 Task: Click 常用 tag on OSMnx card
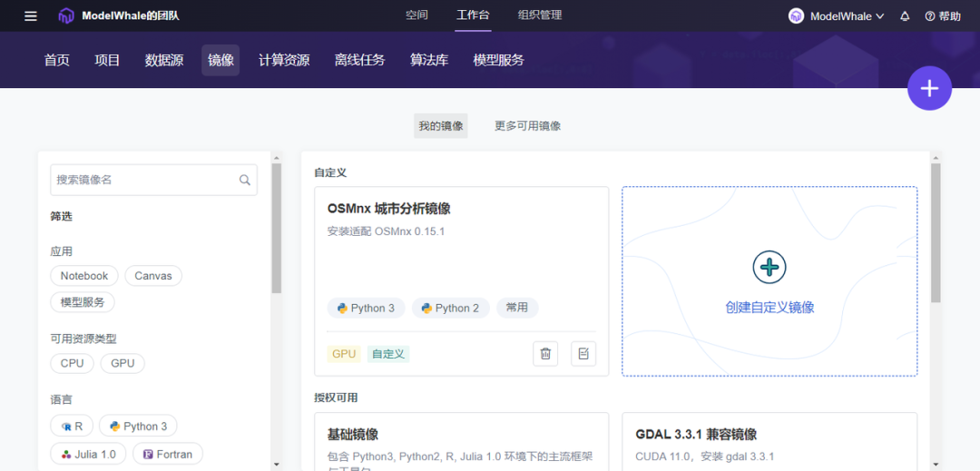(x=517, y=308)
